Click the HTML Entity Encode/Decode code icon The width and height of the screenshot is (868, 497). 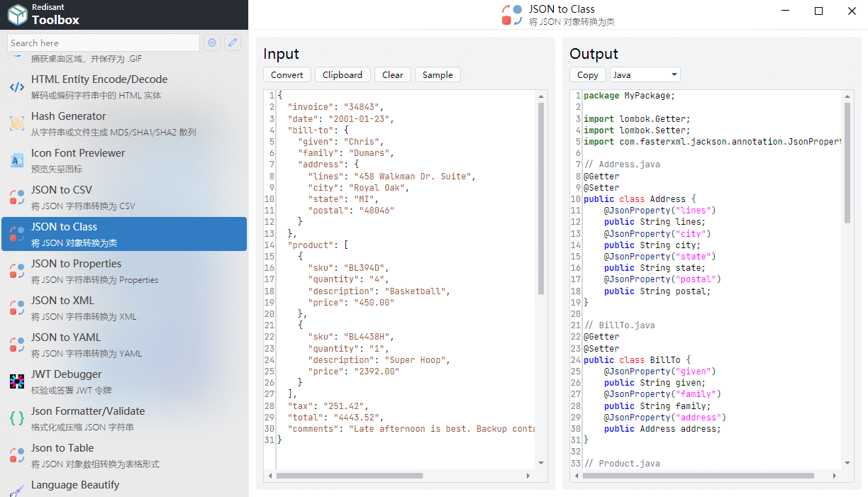click(17, 87)
